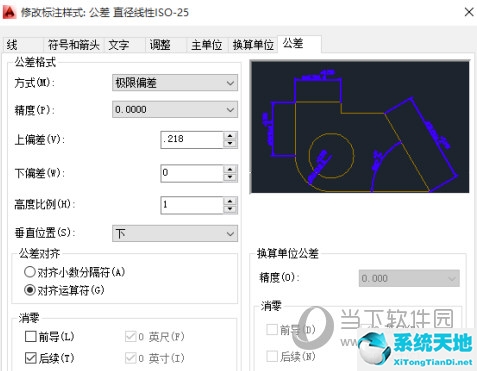Image resolution: width=477 pixels, height=371 pixels.
Task: Toggle 后续(N) checkbox under 换算单位公差
Action: (x=272, y=356)
